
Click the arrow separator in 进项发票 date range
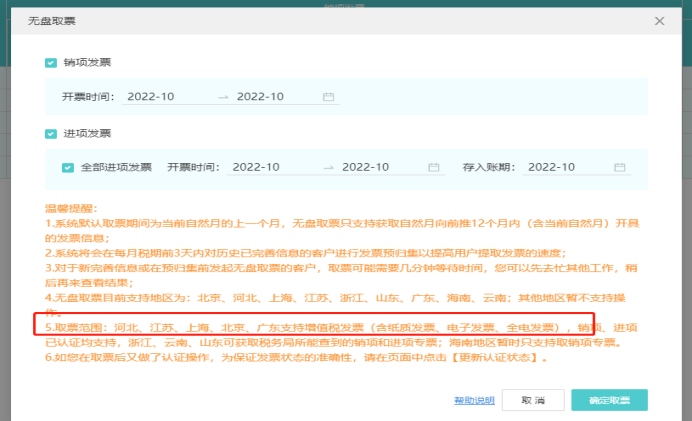327,167
